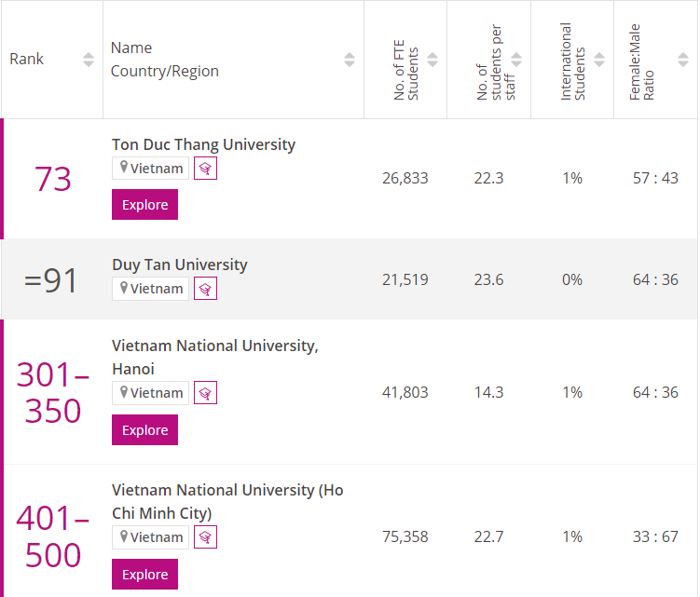Sort table by Rank column arrows
This screenshot has height=597, width=700.
[x=89, y=60]
